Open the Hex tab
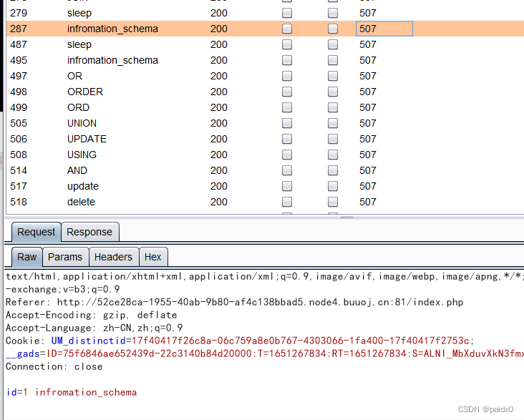524x420 pixels. (x=153, y=257)
